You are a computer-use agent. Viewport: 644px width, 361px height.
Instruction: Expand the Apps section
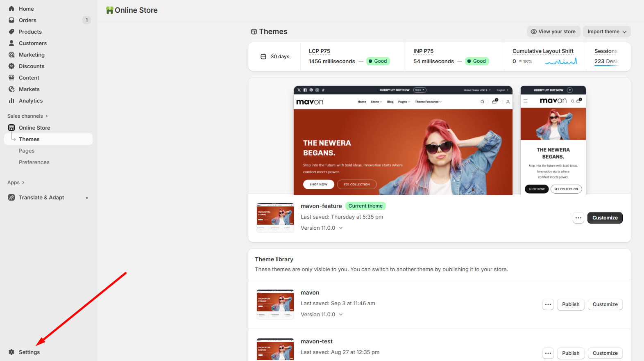pyautogui.click(x=16, y=183)
